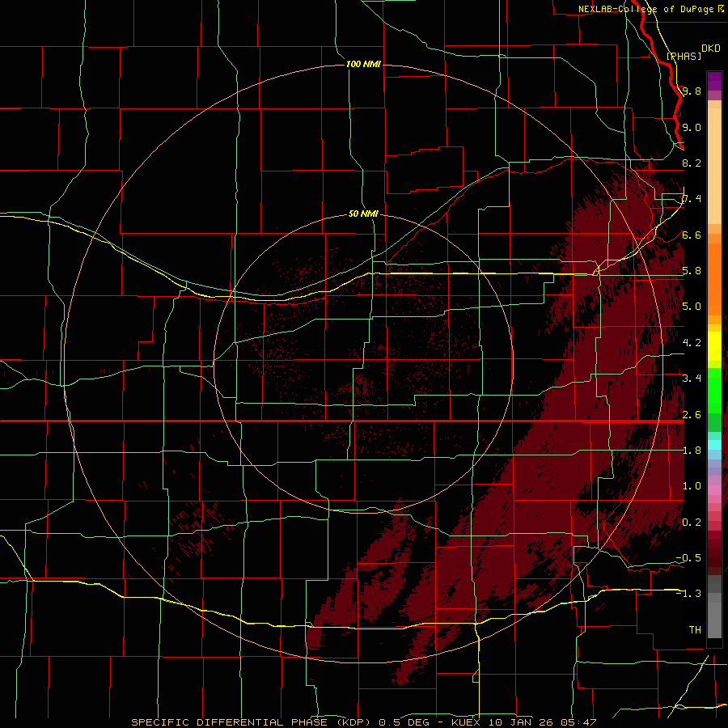Click the 5.8 value on the scale
This screenshot has width=728, height=728.
[692, 271]
